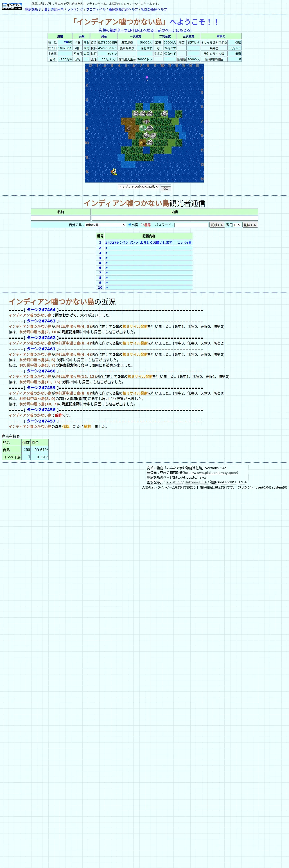This screenshot has height=868, width=289.
Task: Open 究想の箱庭ヘルプ
Action: tap(154, 9)
